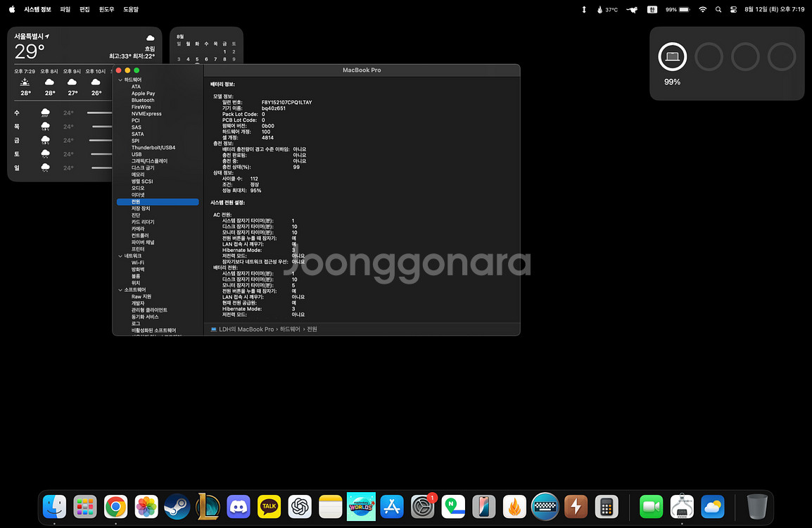Open Naver Map from the Dock

pyautogui.click(x=453, y=506)
